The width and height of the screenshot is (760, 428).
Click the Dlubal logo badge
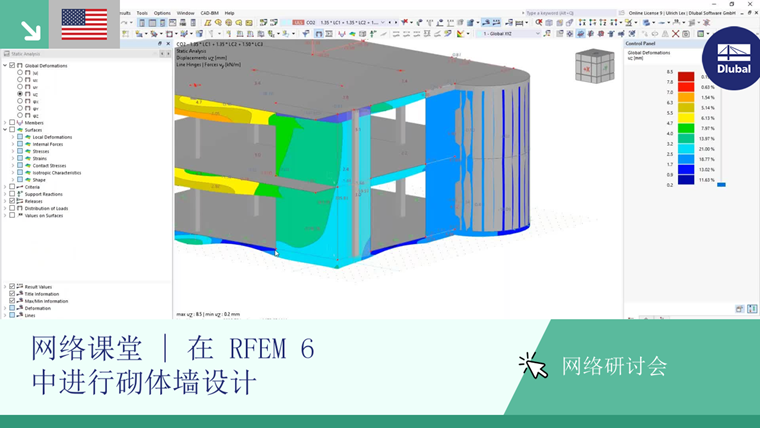tap(733, 58)
